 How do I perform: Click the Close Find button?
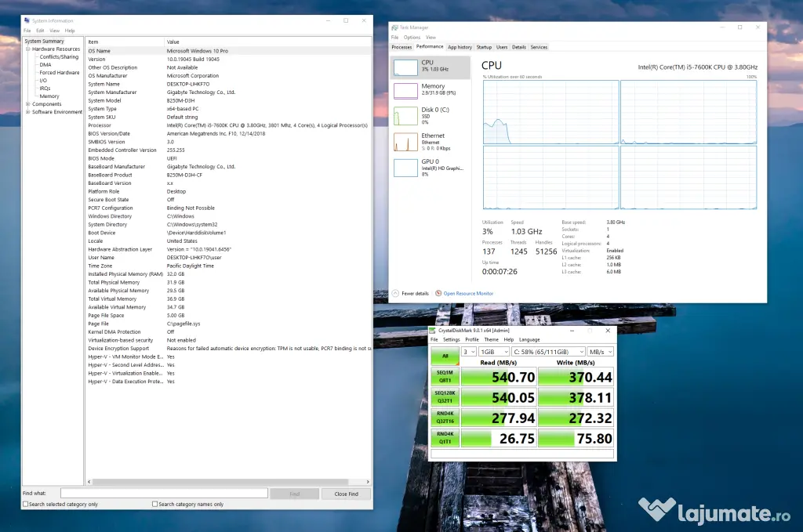(346, 494)
